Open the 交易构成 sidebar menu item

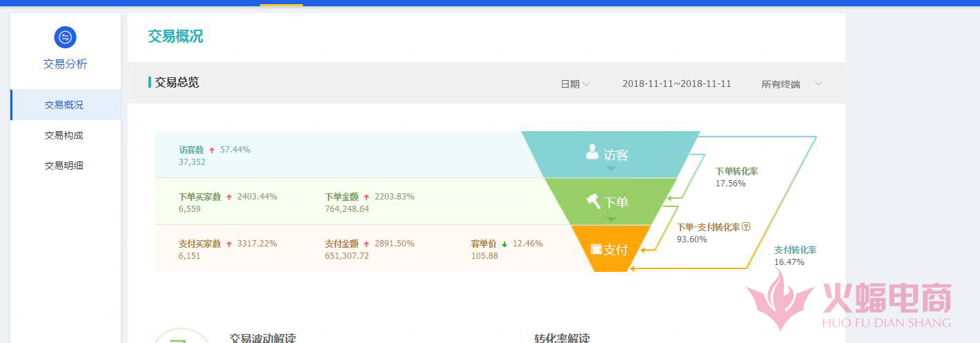(64, 135)
